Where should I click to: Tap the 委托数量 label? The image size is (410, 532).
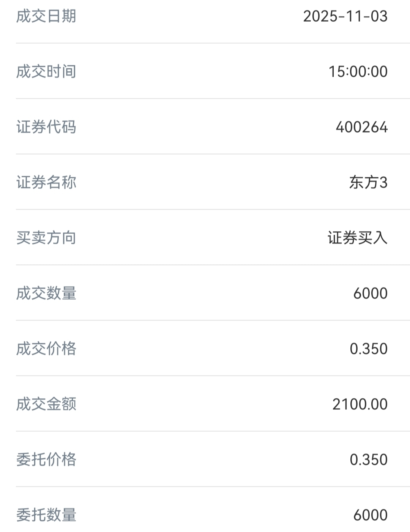coord(46,515)
